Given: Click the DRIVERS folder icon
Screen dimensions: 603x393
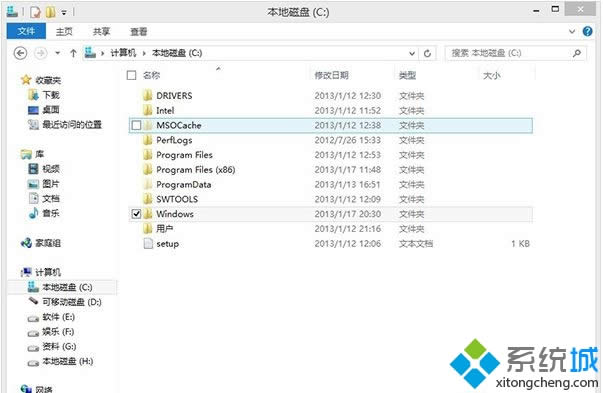Looking at the screenshot, I should pos(147,95).
